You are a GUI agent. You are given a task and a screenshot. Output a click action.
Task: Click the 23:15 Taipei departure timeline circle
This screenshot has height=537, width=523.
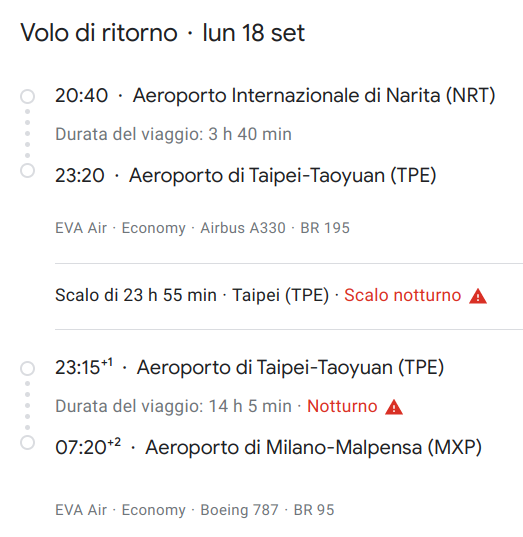[x=27, y=369]
